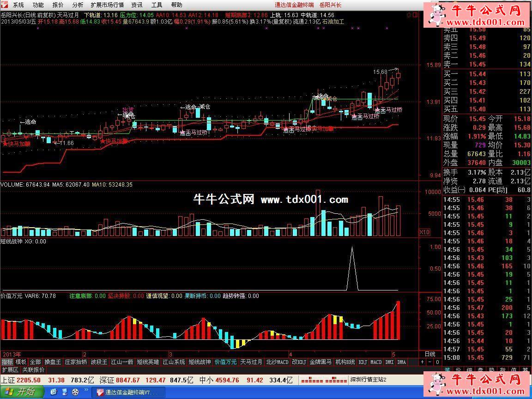Toggle the 指标 indicator mode tab
This screenshot has height=399, width=532.
click(x=7, y=362)
